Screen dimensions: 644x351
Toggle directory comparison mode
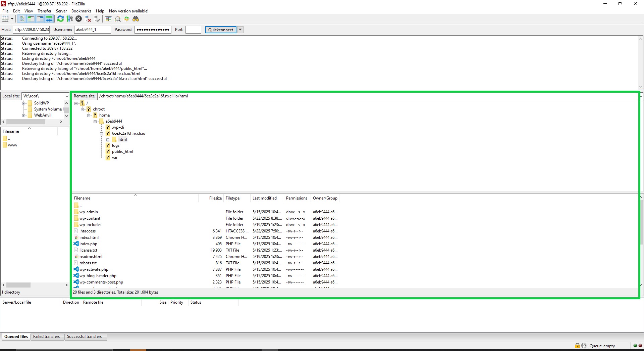108,19
